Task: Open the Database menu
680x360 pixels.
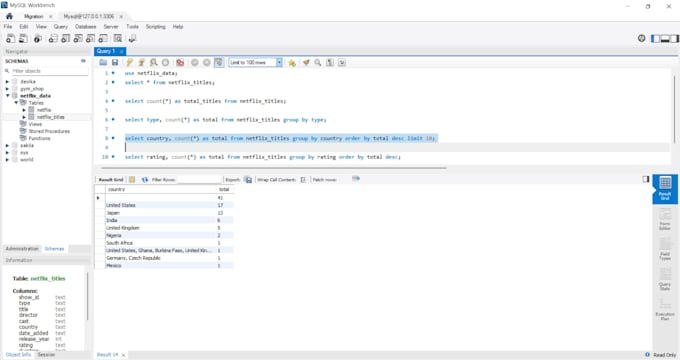Action: (x=85, y=26)
